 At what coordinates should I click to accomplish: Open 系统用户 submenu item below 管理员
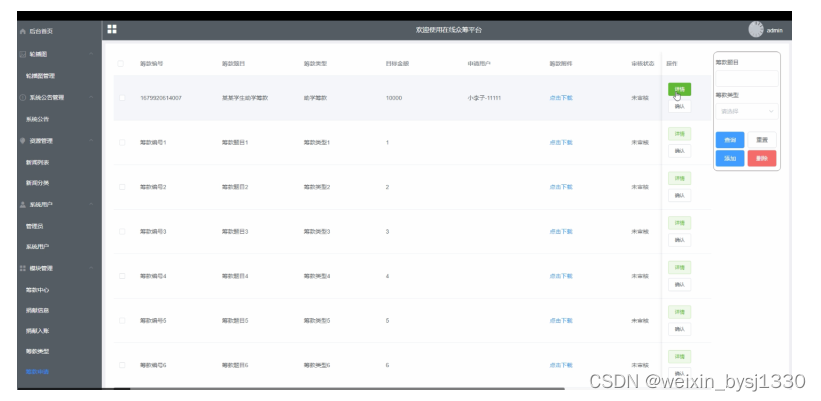pos(38,247)
